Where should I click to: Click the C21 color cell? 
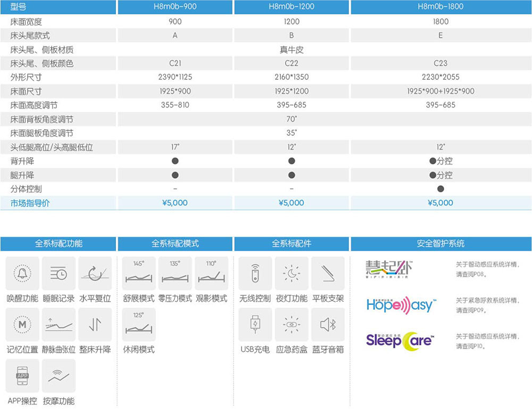[x=175, y=63]
